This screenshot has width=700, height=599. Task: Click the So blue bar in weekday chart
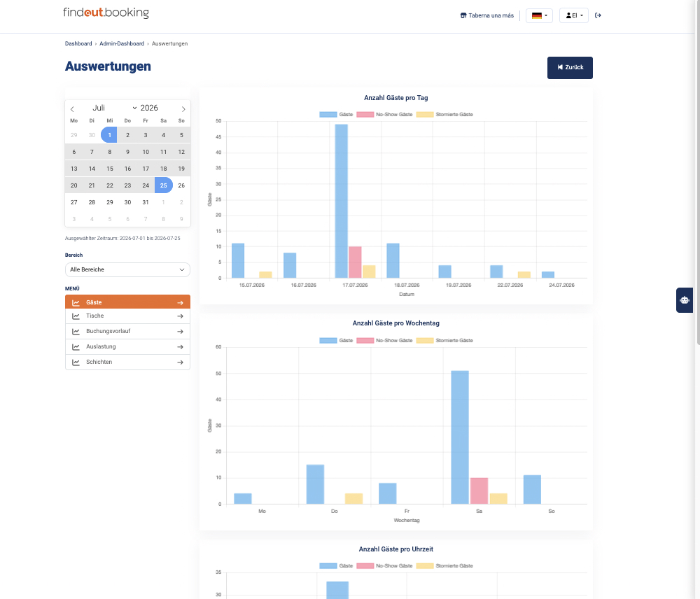pos(532,490)
